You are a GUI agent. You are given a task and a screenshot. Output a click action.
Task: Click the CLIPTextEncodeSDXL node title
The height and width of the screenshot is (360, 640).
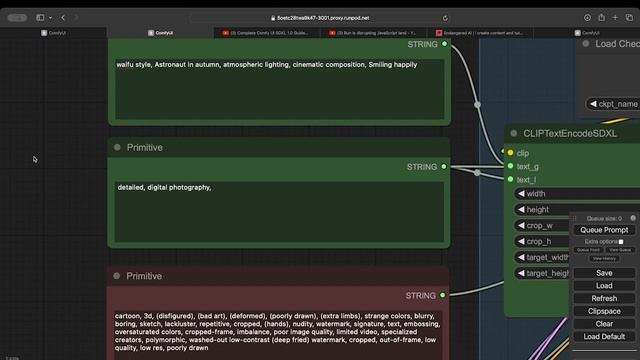coord(570,133)
